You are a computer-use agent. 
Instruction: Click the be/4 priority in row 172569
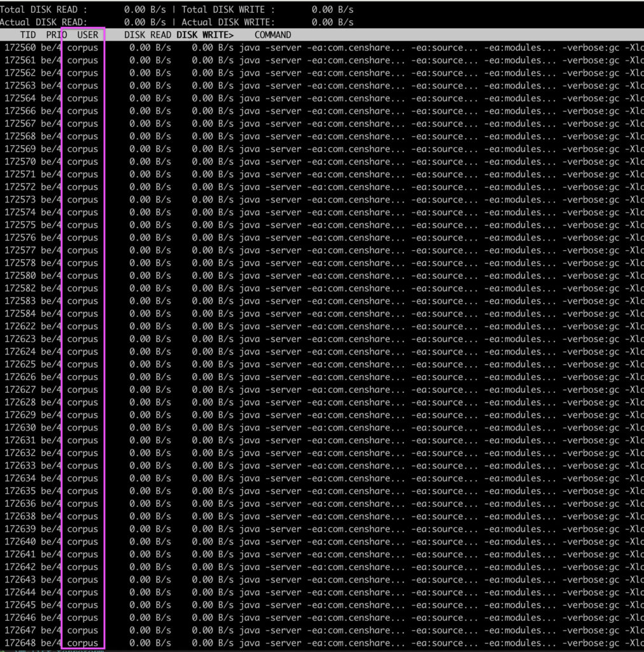(x=51, y=149)
